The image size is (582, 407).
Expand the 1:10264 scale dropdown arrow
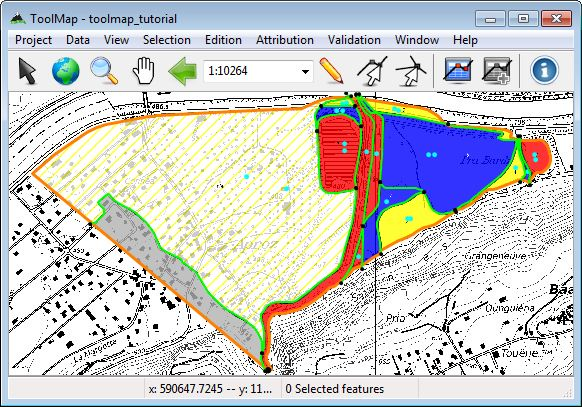[x=305, y=71]
